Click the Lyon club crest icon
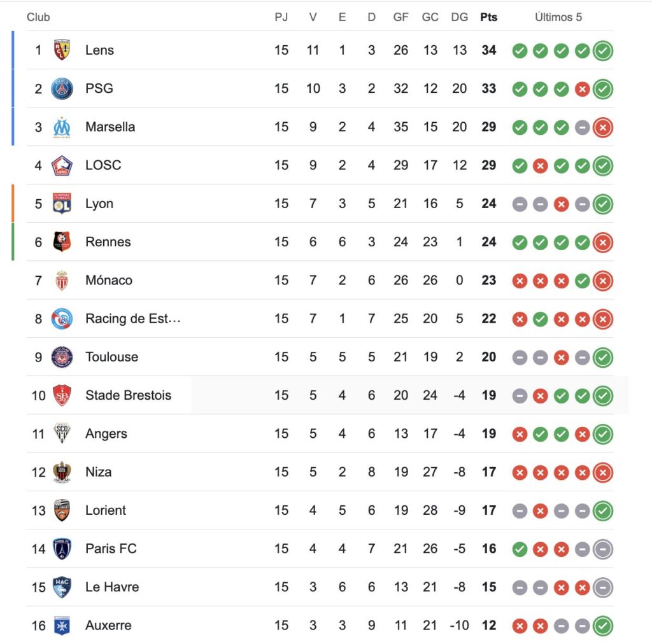Screen dimensions: 652x644 click(62, 204)
